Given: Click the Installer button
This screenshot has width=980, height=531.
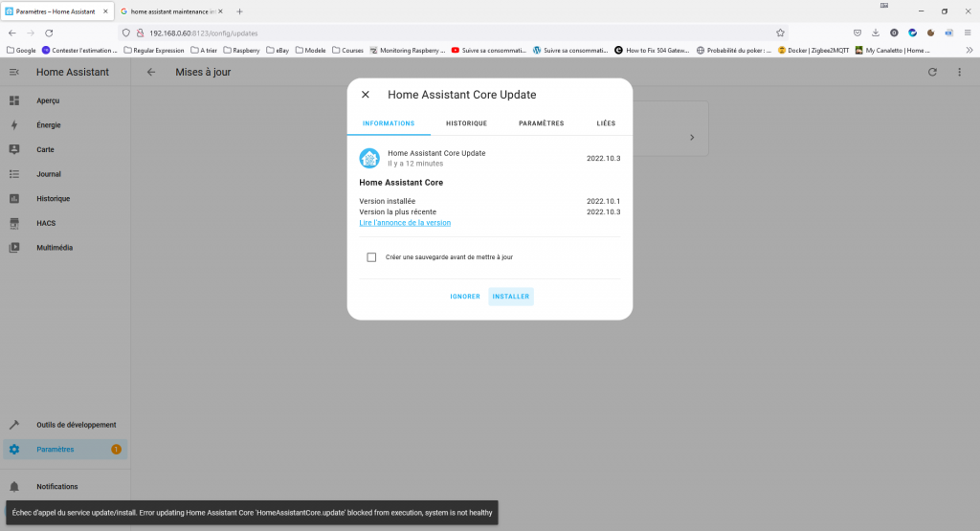Looking at the screenshot, I should click(x=511, y=296).
